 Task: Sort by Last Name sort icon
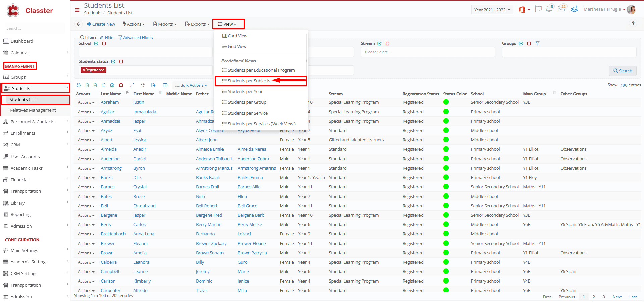pyautogui.click(x=127, y=92)
